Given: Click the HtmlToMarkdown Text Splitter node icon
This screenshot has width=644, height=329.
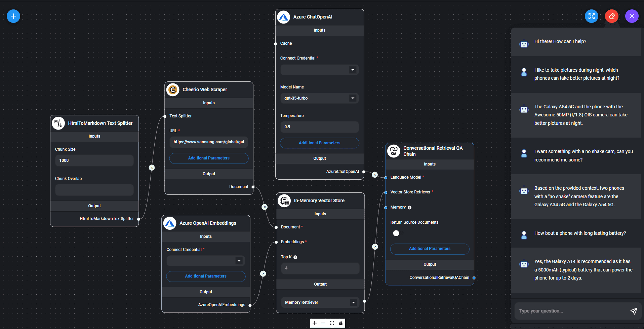Looking at the screenshot, I should pyautogui.click(x=58, y=123).
